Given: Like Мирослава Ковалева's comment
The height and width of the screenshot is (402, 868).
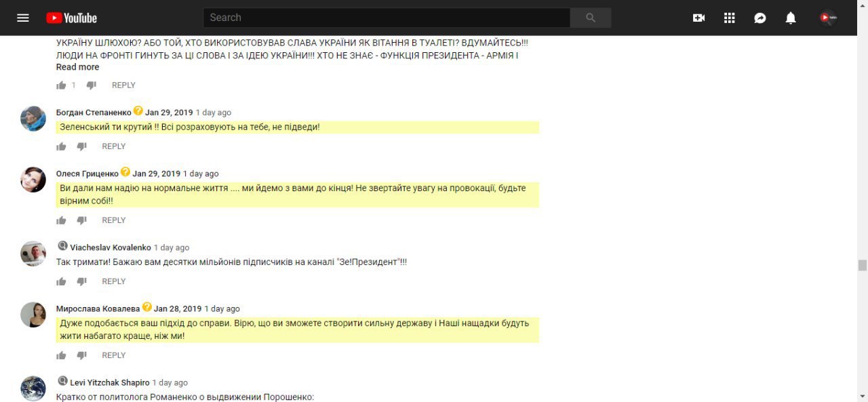Looking at the screenshot, I should [x=61, y=355].
